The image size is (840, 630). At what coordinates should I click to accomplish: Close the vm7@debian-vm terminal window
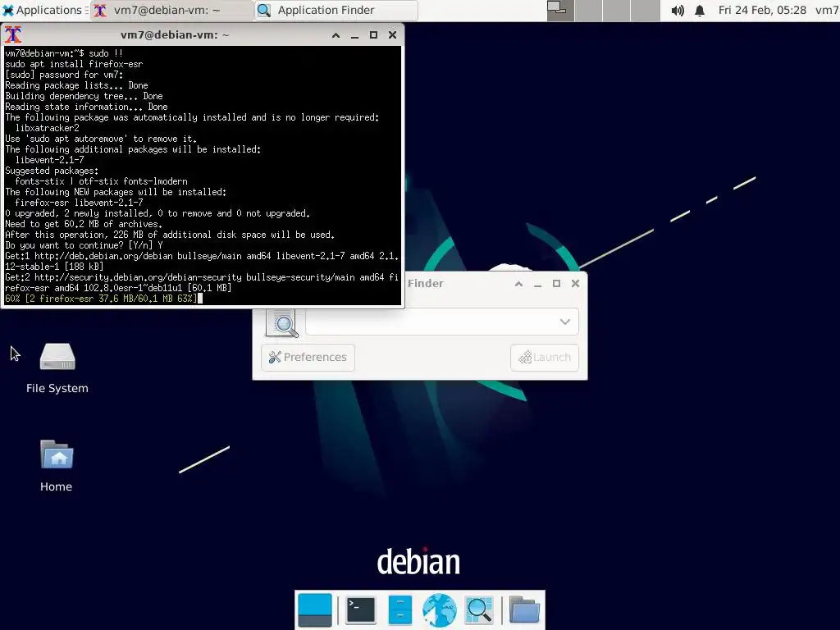392,35
